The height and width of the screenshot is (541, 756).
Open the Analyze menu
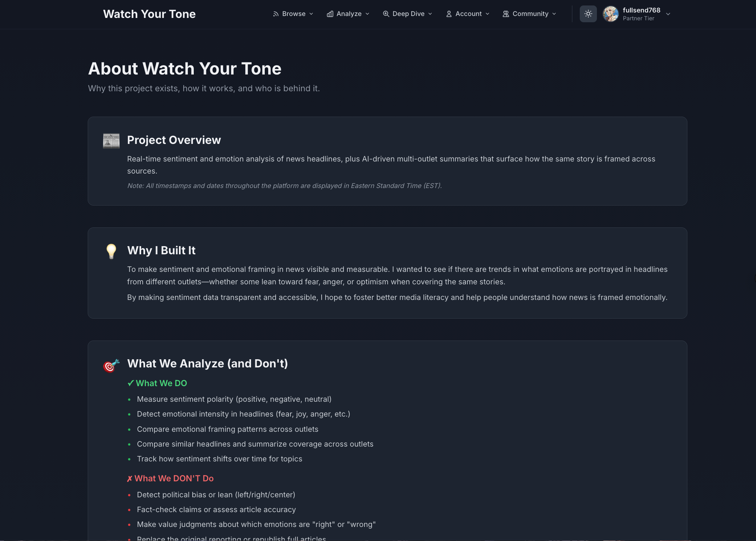point(348,14)
